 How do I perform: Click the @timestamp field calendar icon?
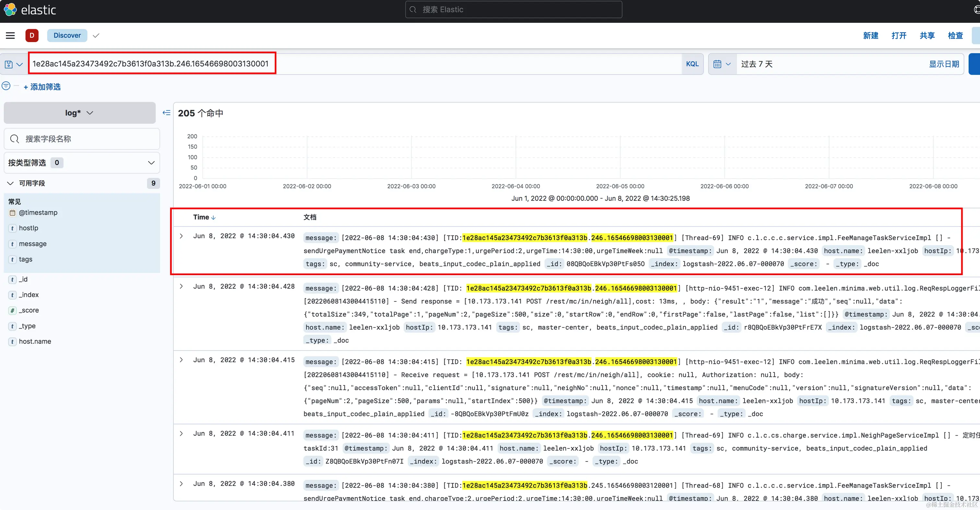click(12, 213)
